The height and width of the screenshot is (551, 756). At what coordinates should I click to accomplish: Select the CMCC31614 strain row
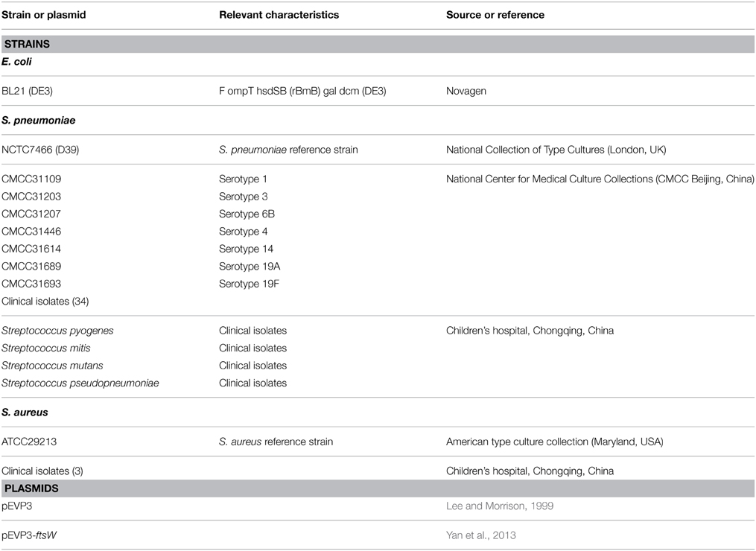pos(31,249)
